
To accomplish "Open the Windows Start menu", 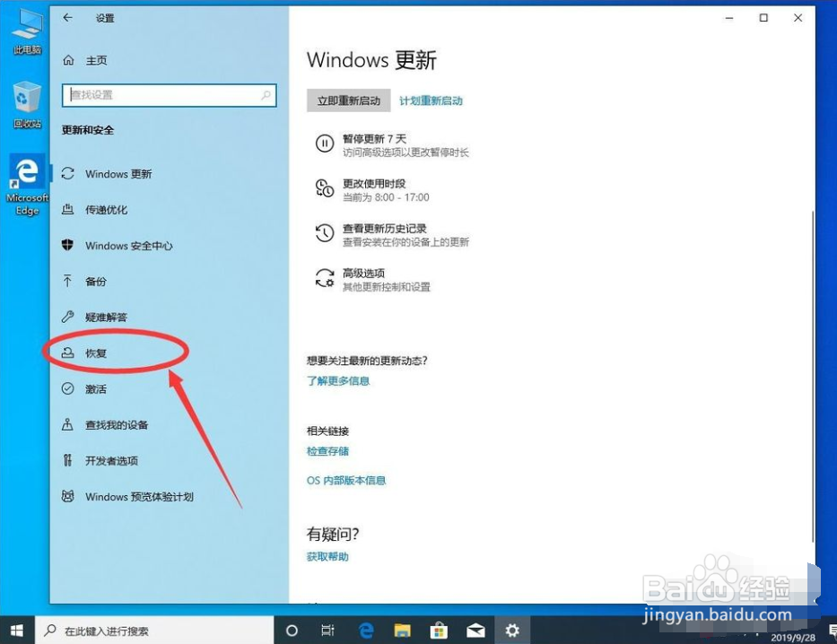I will pyautogui.click(x=17, y=631).
